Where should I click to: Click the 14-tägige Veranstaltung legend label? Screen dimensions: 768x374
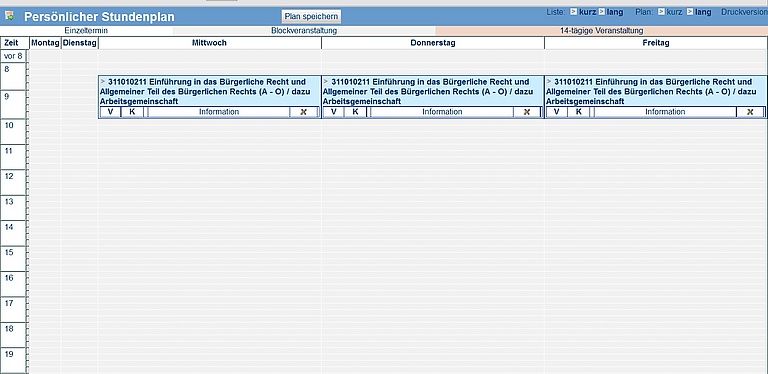(601, 30)
